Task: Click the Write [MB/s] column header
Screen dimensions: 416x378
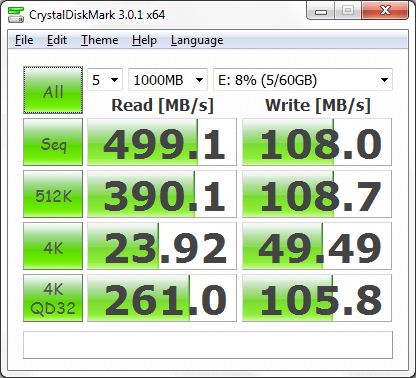Action: (x=318, y=105)
